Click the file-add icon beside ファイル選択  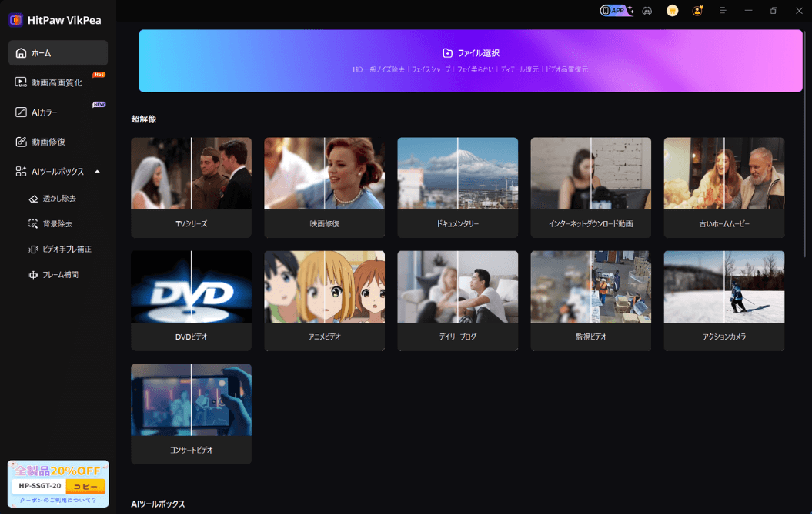point(447,53)
